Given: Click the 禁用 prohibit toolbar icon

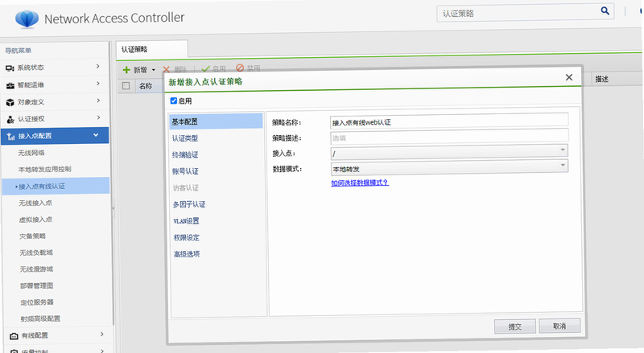Looking at the screenshot, I should (240, 68).
